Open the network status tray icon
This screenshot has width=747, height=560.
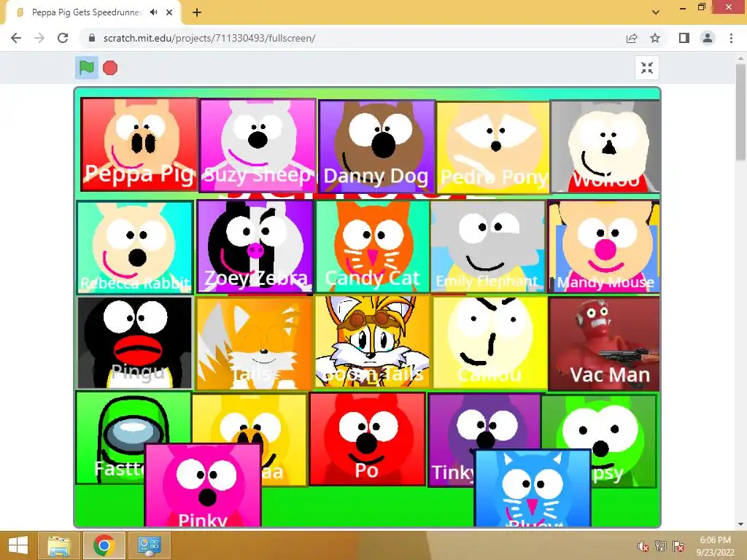(x=661, y=546)
